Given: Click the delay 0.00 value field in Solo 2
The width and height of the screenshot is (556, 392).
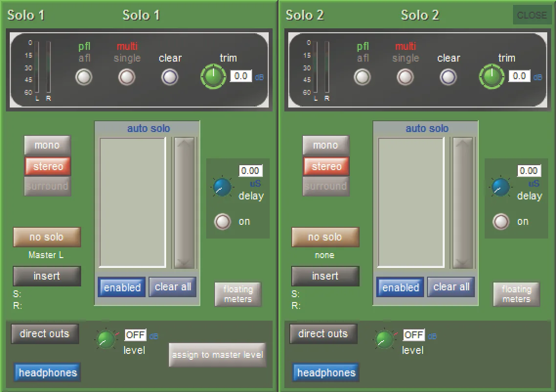Looking at the screenshot, I should 529,171.
